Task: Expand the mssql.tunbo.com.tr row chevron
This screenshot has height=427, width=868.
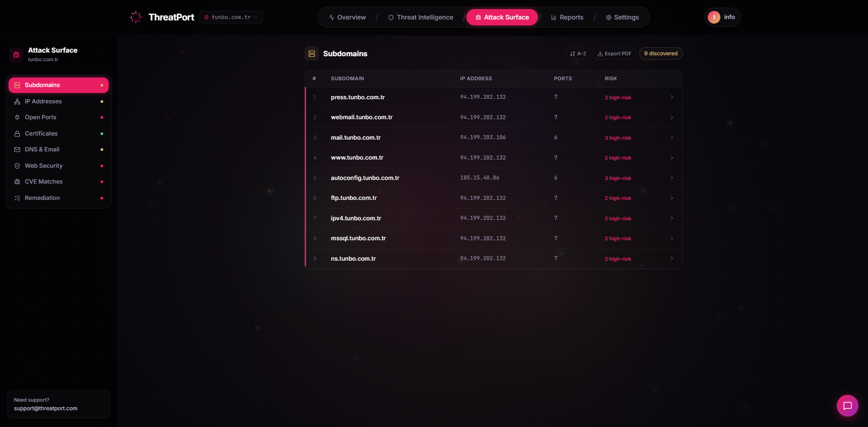Action: pos(671,238)
